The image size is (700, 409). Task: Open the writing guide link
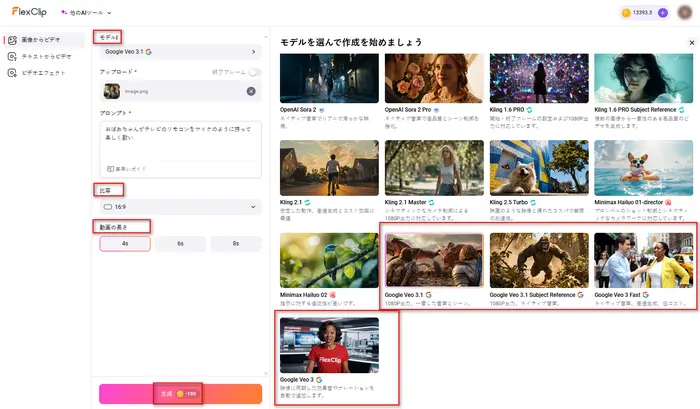(x=126, y=169)
